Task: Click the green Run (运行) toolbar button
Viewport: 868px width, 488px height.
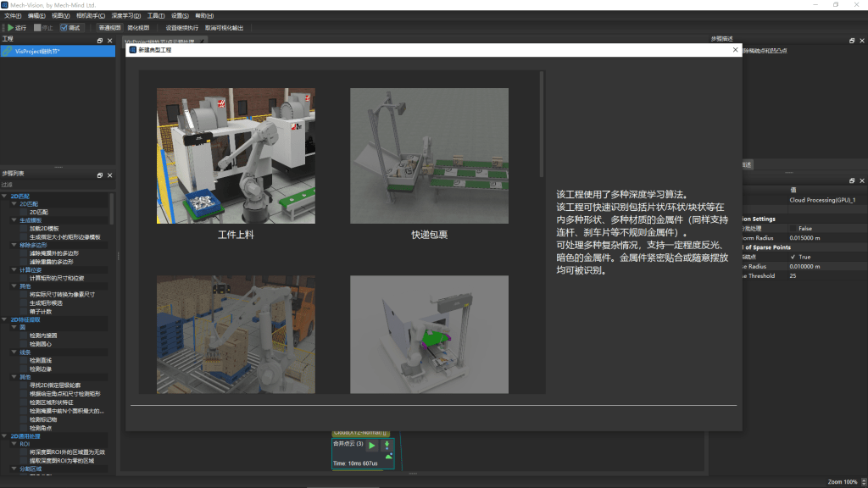Action: coord(17,28)
